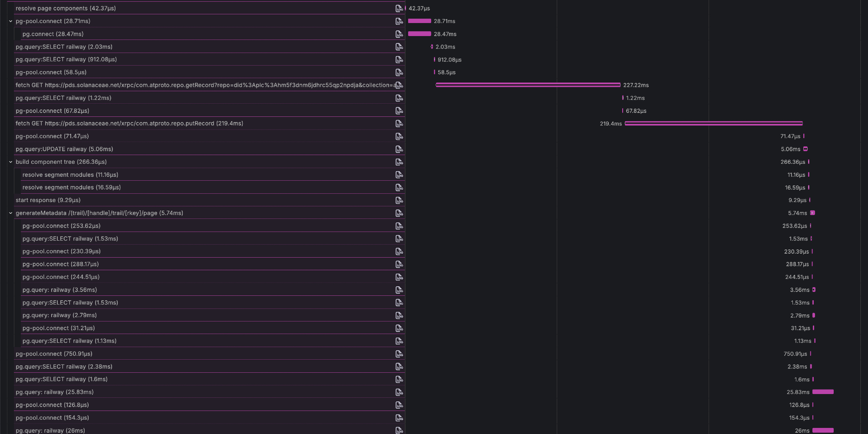Click log icon on putRecord fetch row

399,124
